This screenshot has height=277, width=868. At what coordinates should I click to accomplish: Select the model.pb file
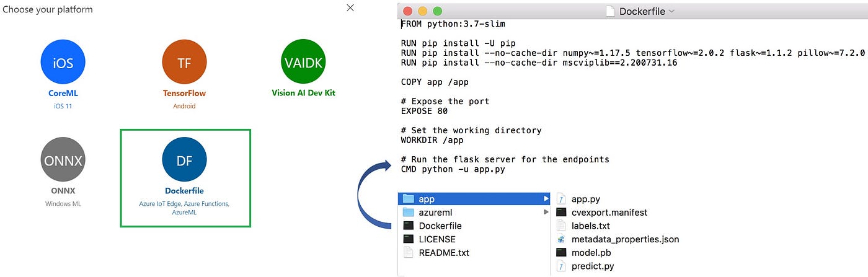pos(590,253)
